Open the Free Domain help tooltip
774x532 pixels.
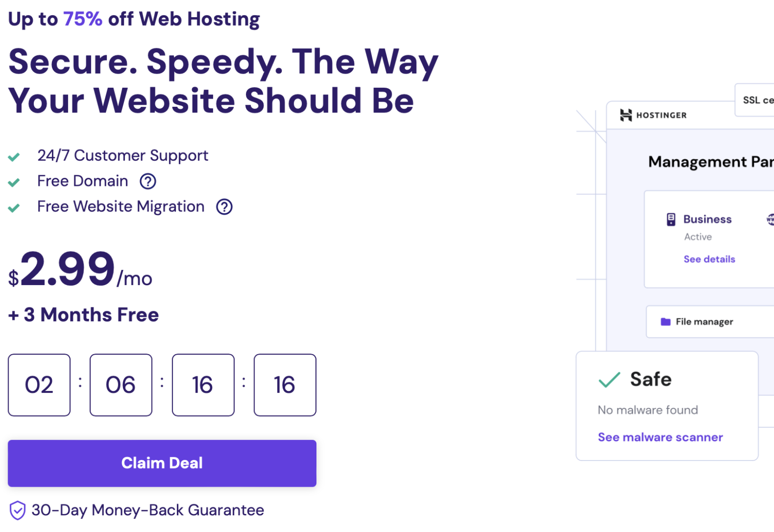[x=147, y=181]
